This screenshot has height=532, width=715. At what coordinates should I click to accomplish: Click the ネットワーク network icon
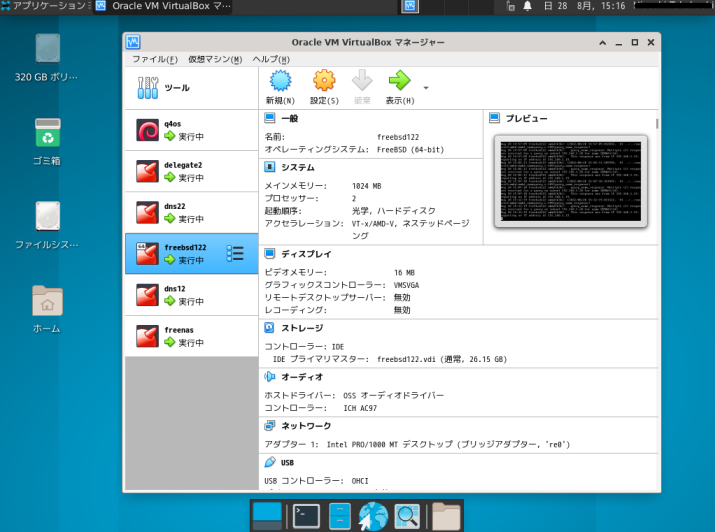click(269, 425)
